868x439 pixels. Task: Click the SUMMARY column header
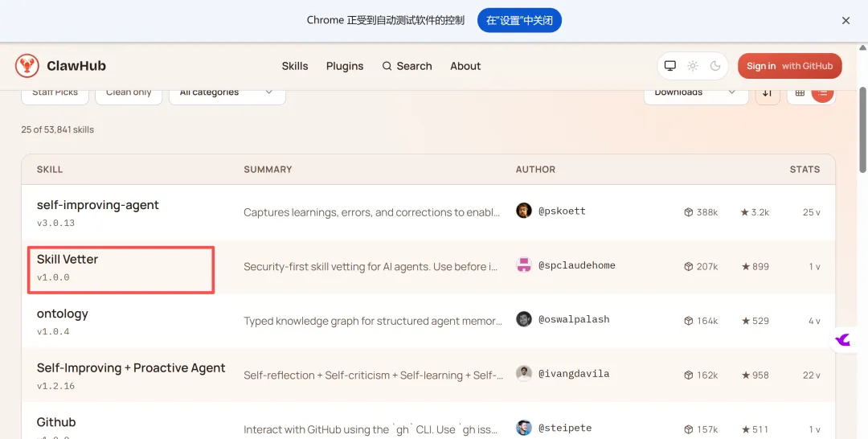(x=268, y=170)
